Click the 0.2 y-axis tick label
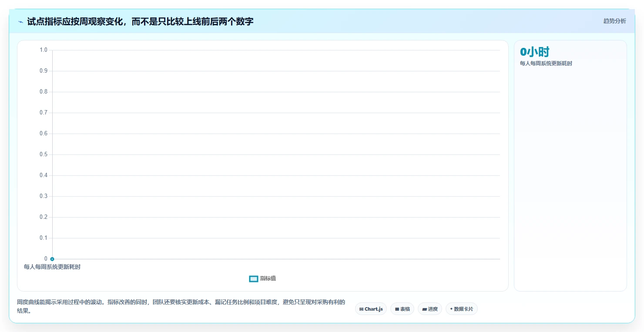644x332 pixels. [44, 217]
